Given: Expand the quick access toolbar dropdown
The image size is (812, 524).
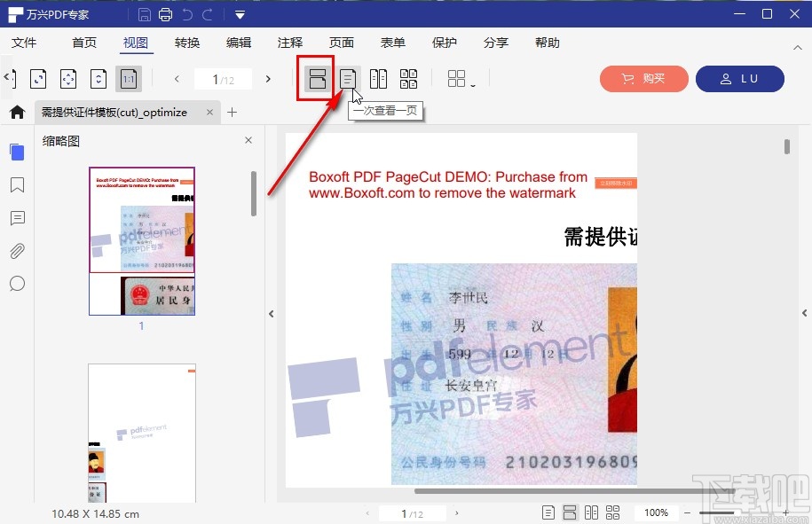Looking at the screenshot, I should (238, 14).
